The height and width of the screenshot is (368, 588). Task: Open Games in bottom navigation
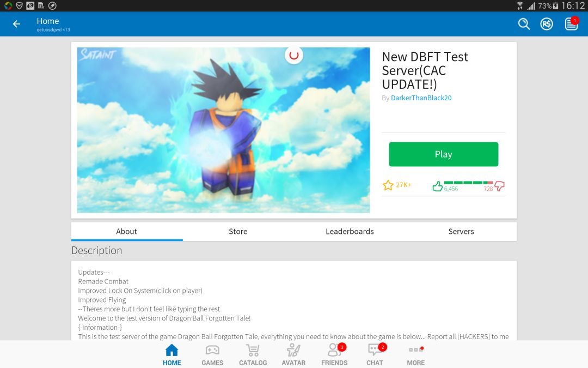[x=212, y=355]
